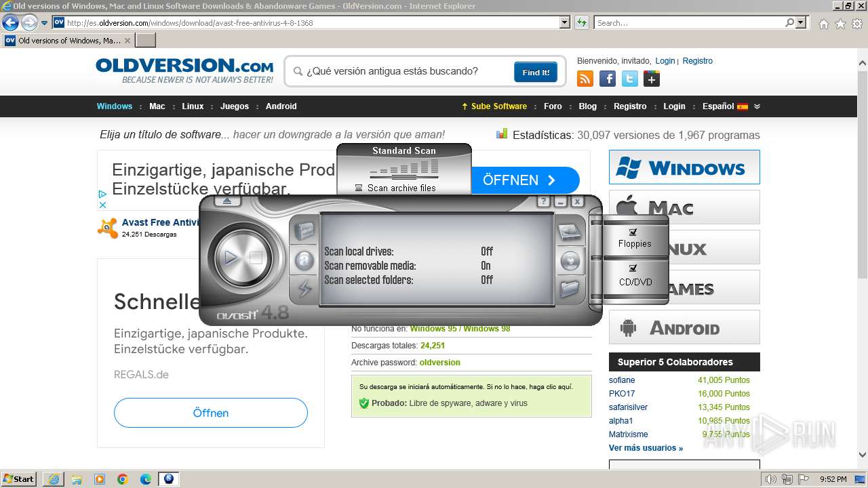Click the blue ÖFFNEN ad button
The height and width of the screenshot is (488, 868).
[x=525, y=180]
